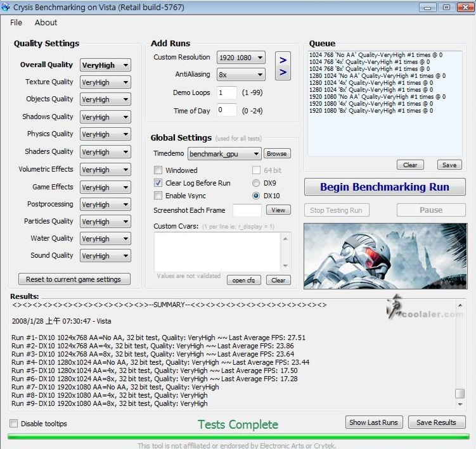Click Demo Loops input field
476x449 pixels.
click(x=227, y=92)
